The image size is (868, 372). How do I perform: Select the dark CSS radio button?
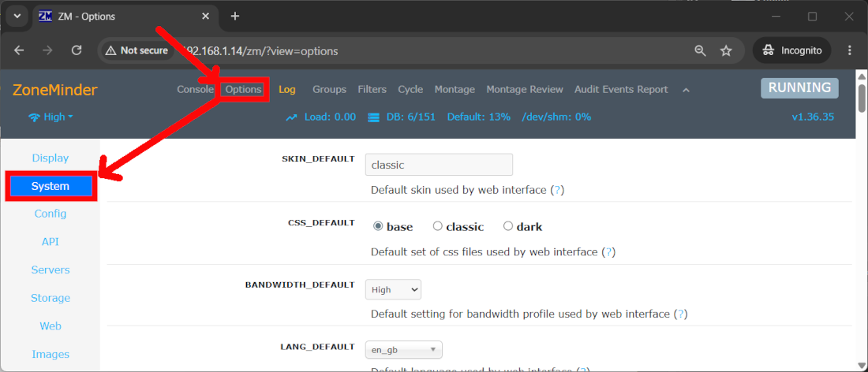point(507,226)
